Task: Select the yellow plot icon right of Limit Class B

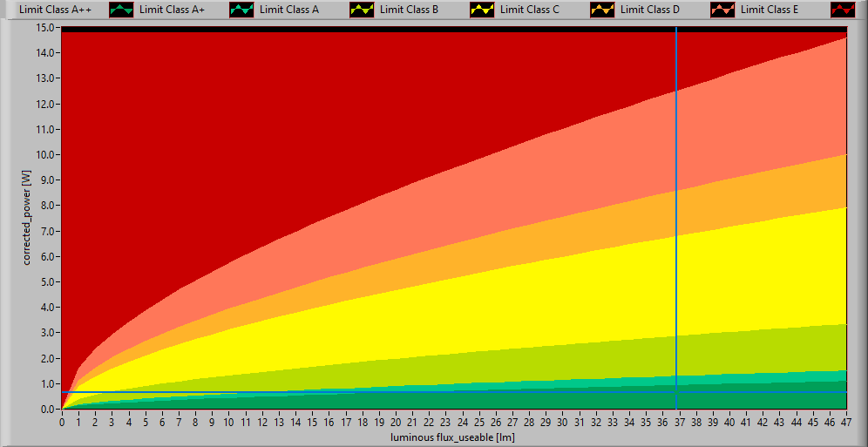Action: (x=484, y=10)
